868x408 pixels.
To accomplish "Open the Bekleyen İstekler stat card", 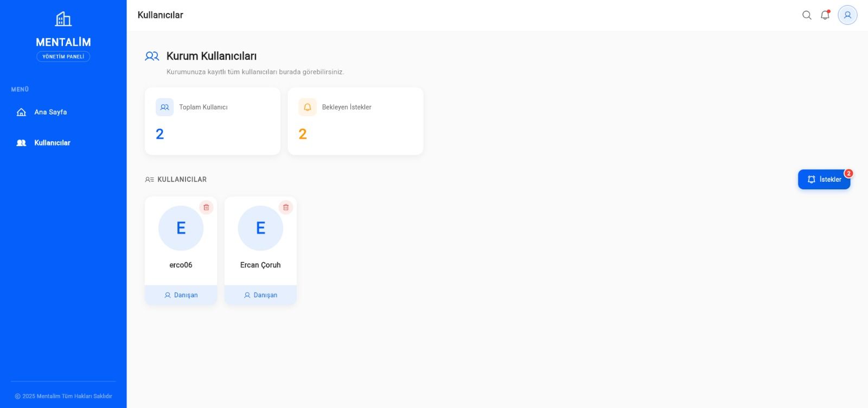I will [x=355, y=121].
